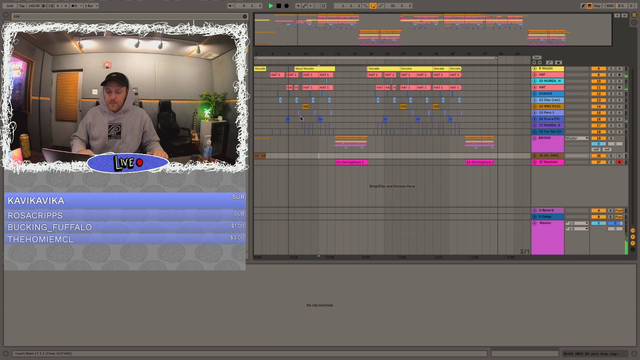Disarm the red record button on Kontakt
The image size is (640, 360).
pyautogui.click(x=620, y=162)
